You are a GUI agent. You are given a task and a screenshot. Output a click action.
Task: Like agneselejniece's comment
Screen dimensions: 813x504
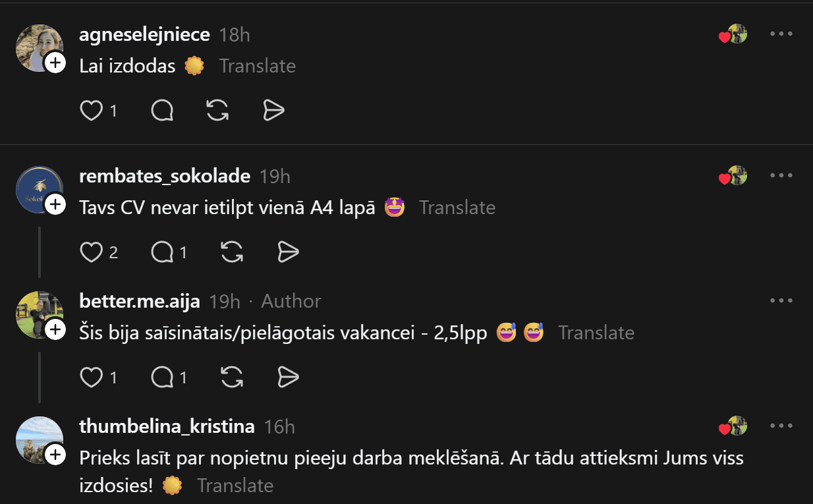tap(91, 111)
